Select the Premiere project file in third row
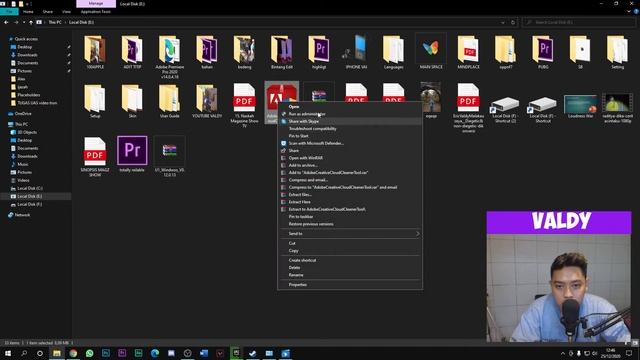The width and height of the screenshot is (640, 360). (132, 154)
